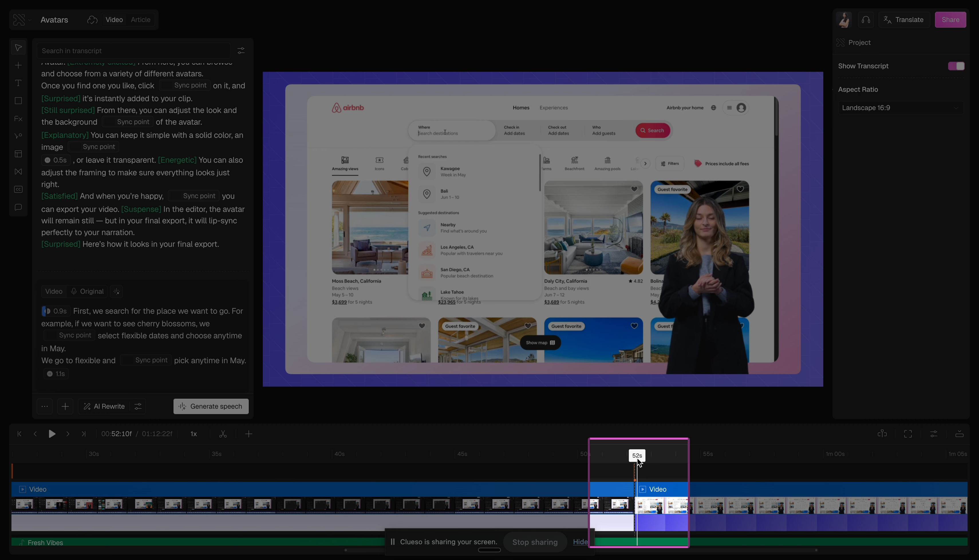The image size is (979, 560).
Task: Open transcript filter settings icon
Action: 241,51
